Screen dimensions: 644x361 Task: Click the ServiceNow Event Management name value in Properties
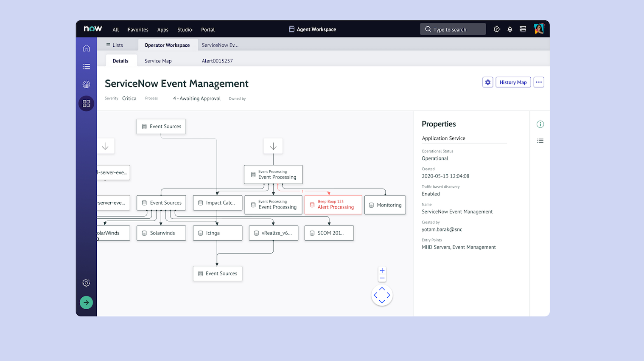tap(457, 212)
